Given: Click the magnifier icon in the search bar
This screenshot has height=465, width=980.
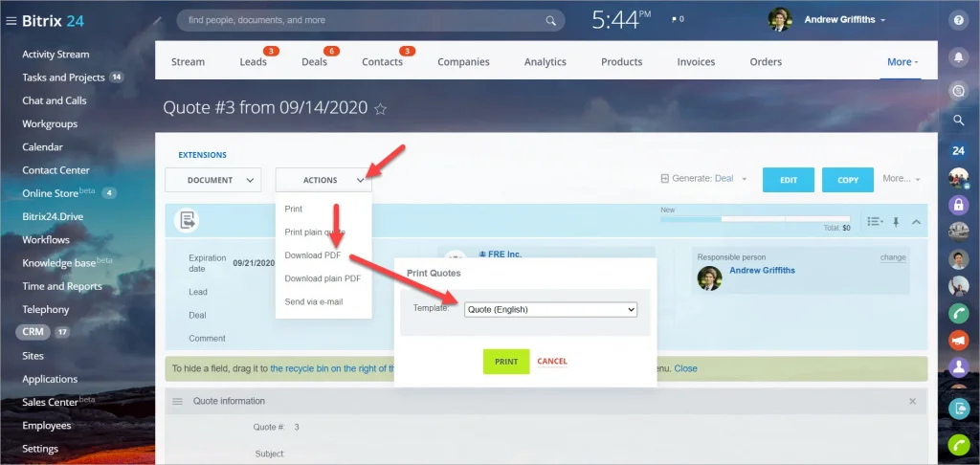Looking at the screenshot, I should (550, 21).
